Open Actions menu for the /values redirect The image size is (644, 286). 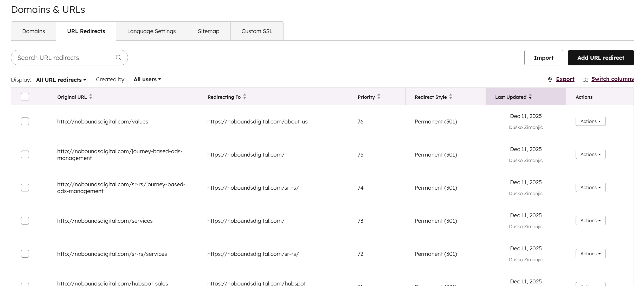point(590,121)
